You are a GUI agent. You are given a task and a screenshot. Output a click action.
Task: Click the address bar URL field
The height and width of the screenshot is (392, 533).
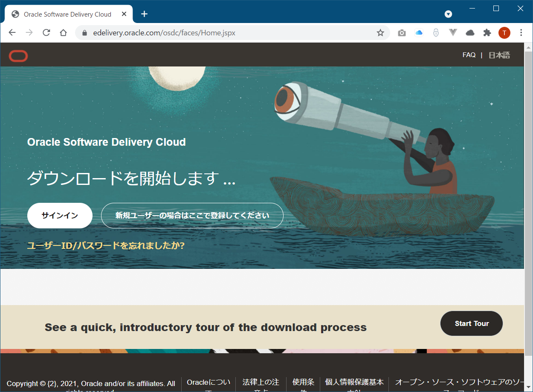(232, 33)
